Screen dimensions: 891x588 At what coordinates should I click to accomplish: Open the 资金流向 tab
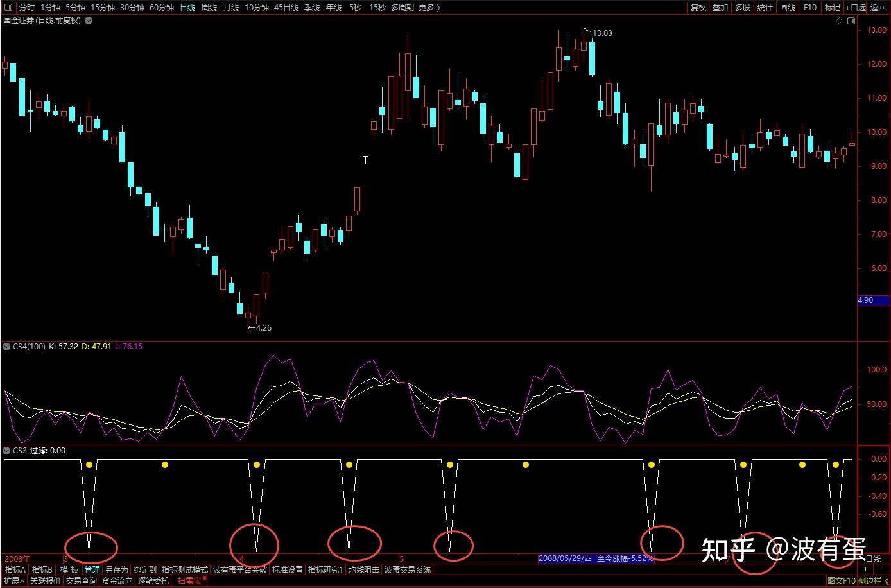pos(117,581)
